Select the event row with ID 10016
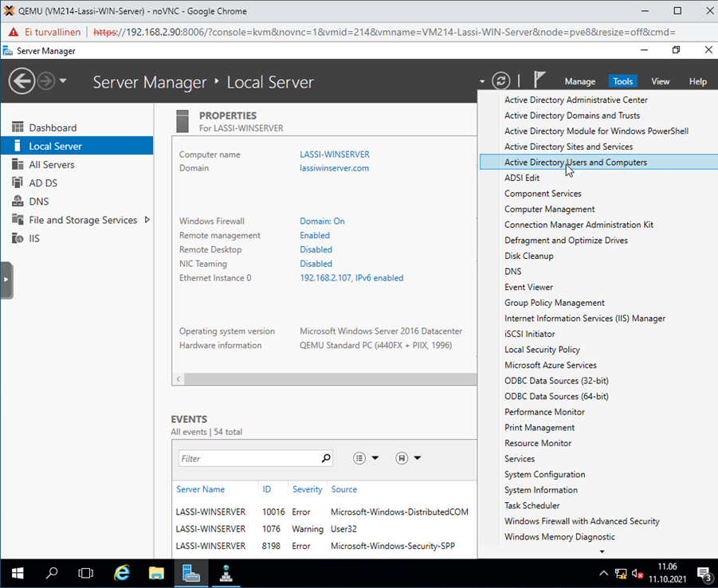 324,512
